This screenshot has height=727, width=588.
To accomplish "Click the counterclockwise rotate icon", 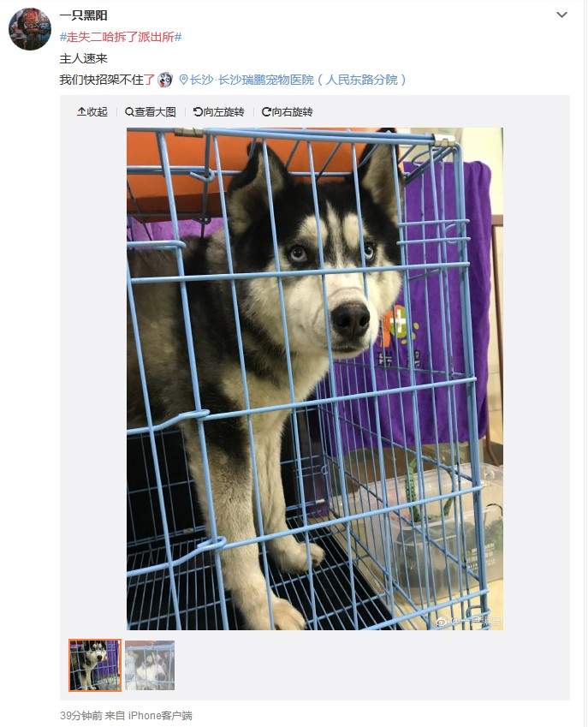I will click(198, 111).
